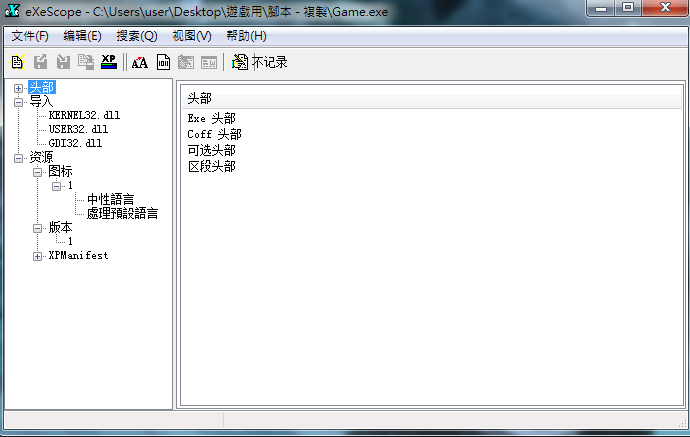Select 可选头部 in the list

212,151
